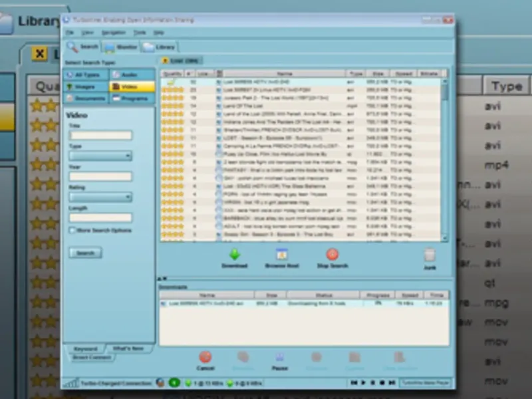This screenshot has width=532, height=399.
Task: Click the yellow X button in background Library window
Action: pyautogui.click(x=39, y=54)
